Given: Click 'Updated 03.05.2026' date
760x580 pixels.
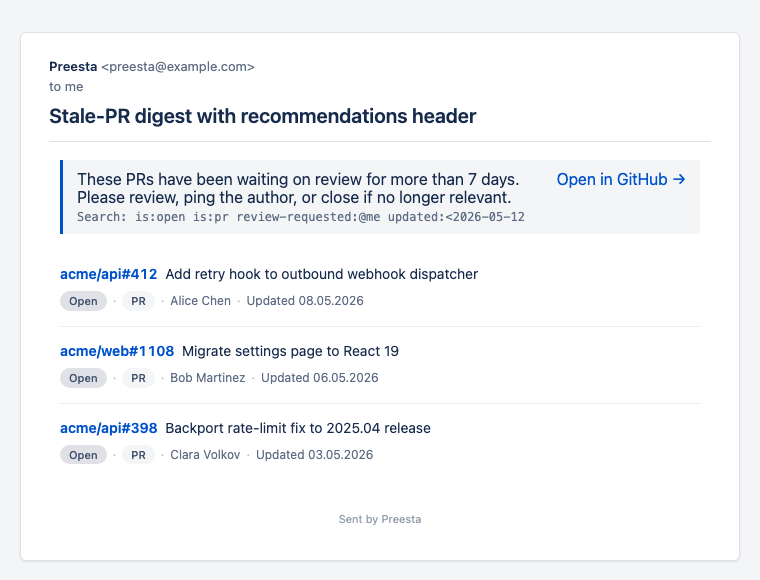Looking at the screenshot, I should 315,455.
